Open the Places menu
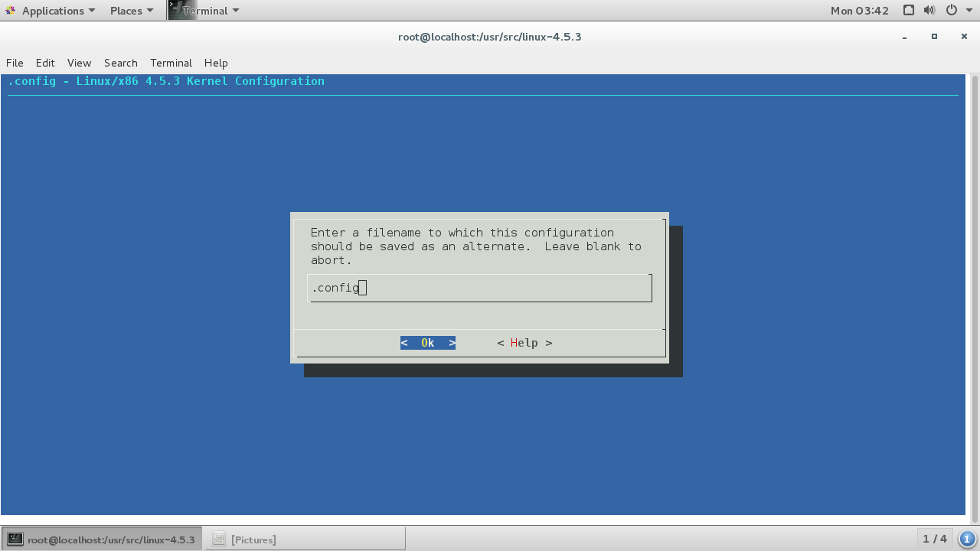The height and width of the screenshot is (551, 980). tap(132, 11)
